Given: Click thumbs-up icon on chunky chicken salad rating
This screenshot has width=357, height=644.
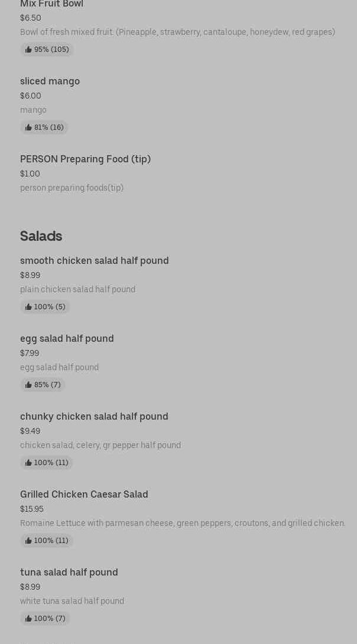Looking at the screenshot, I should pyautogui.click(x=28, y=463).
